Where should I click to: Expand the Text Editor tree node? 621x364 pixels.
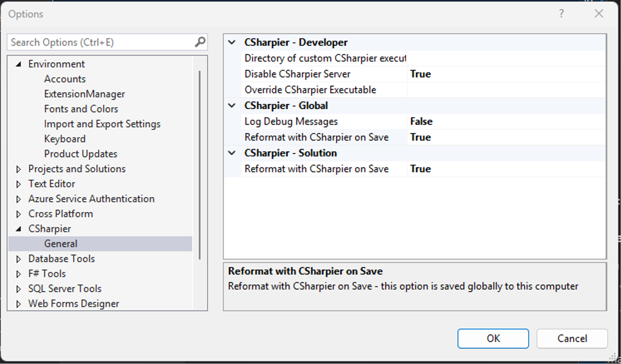(19, 184)
